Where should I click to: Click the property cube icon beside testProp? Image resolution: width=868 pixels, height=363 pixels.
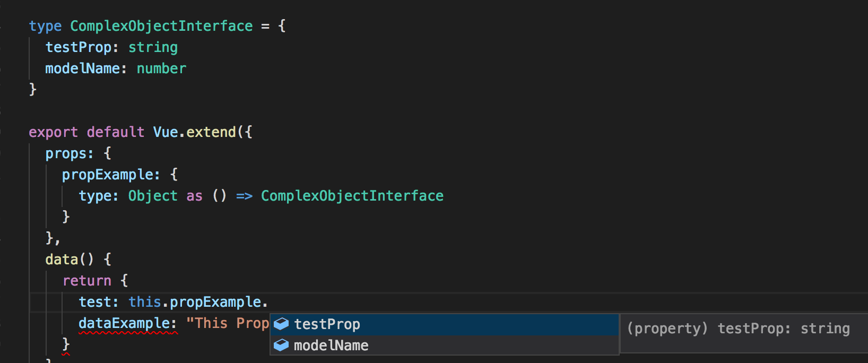(x=282, y=324)
